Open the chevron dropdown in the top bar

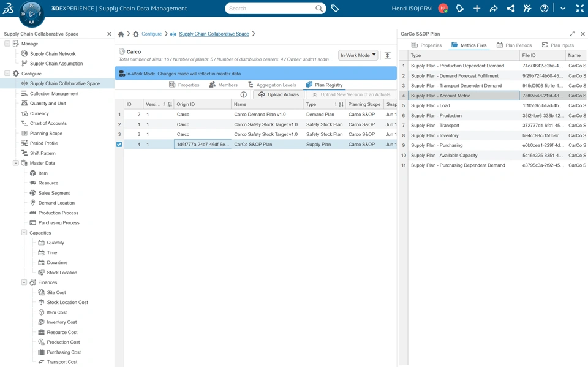pos(563,8)
